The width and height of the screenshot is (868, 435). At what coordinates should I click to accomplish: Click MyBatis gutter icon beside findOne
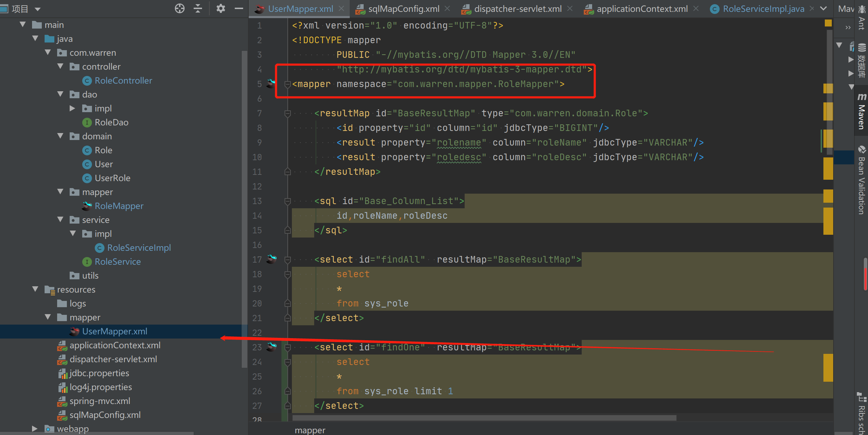point(271,347)
